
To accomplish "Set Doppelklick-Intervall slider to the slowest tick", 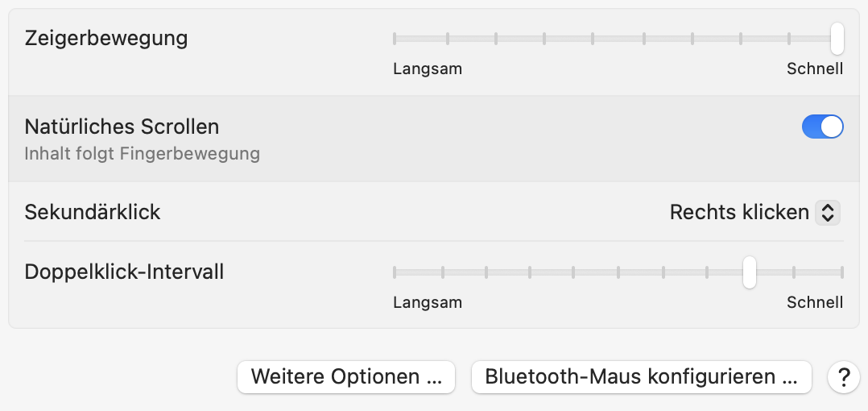I will tap(395, 272).
